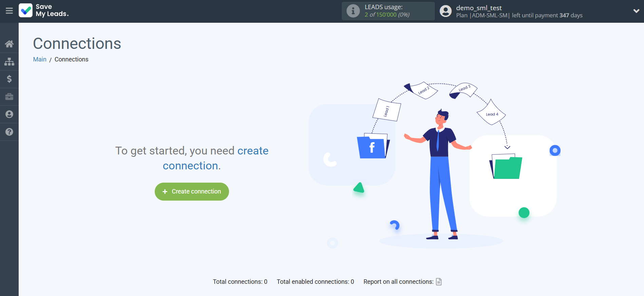Viewport: 644px width, 296px height.
Task: Open help via sidebar question mark
Action: (x=9, y=132)
